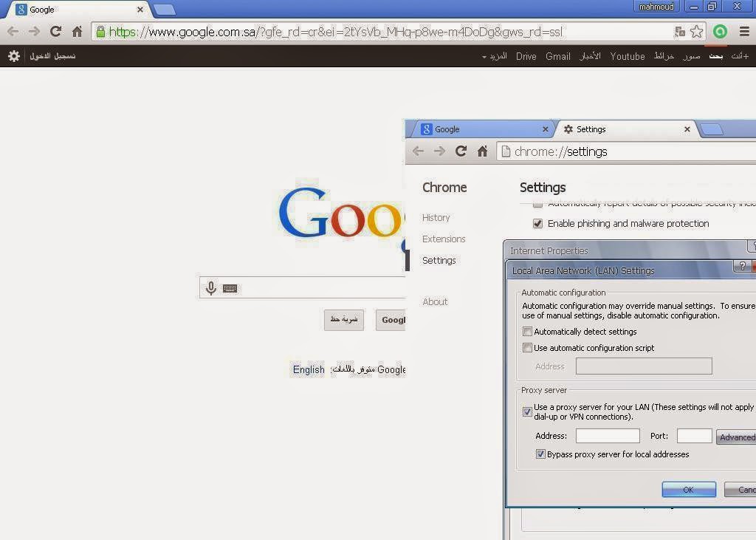756x540 pixels.
Task: Click Cancel in LAN Settings dialog
Action: pyautogui.click(x=740, y=490)
